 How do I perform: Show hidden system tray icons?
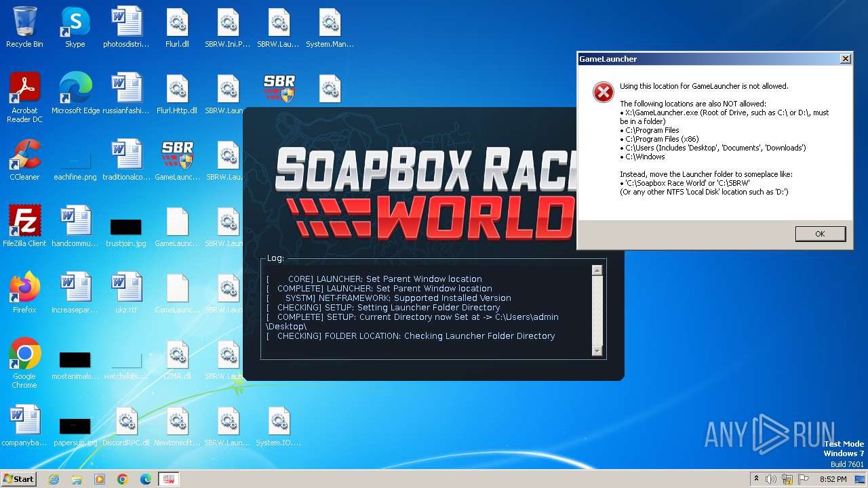pyautogui.click(x=756, y=479)
